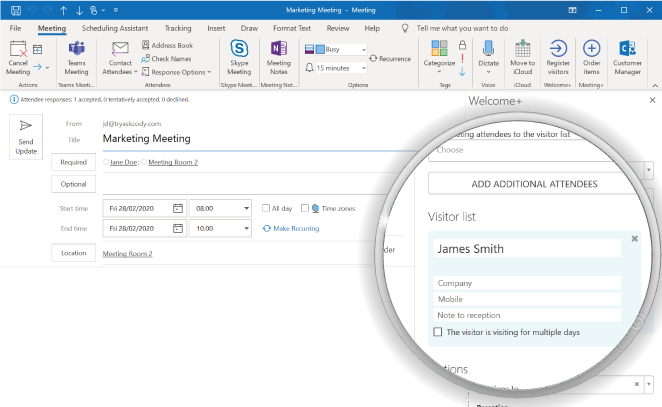Click the Meeting Room 2 location link

[x=128, y=254]
